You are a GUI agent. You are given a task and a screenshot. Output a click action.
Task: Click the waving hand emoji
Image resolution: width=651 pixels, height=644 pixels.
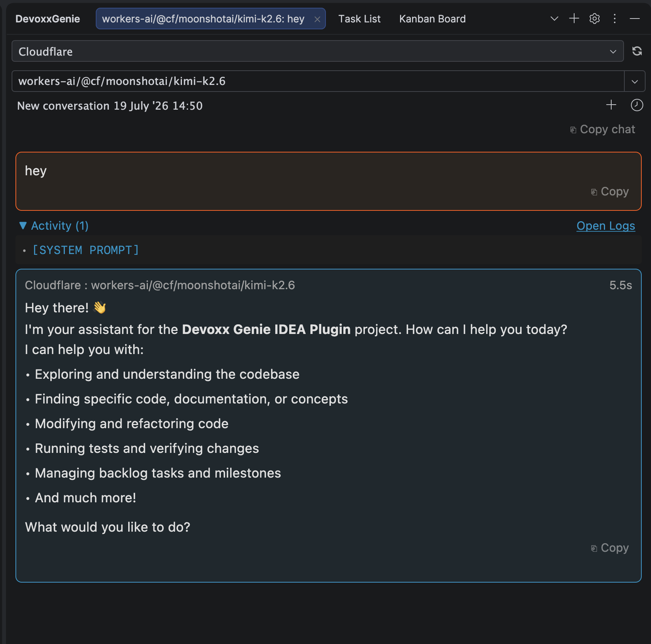pos(100,308)
